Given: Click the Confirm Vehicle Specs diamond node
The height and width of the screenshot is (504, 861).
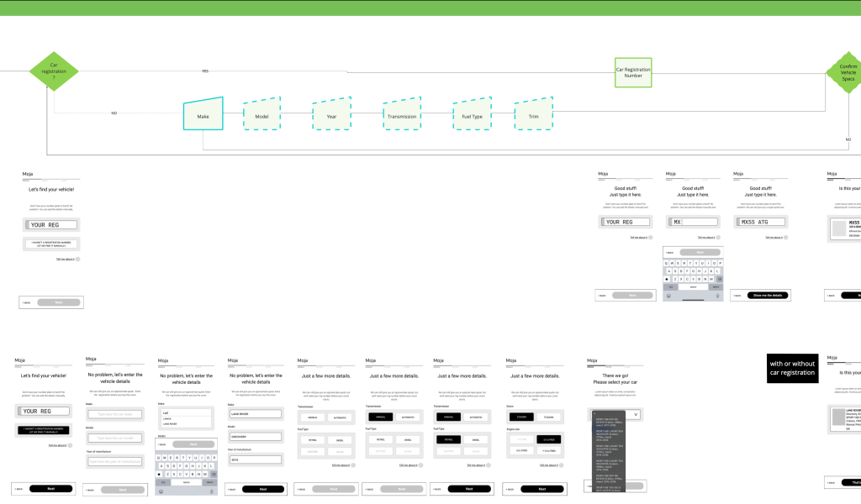Looking at the screenshot, I should [x=848, y=71].
